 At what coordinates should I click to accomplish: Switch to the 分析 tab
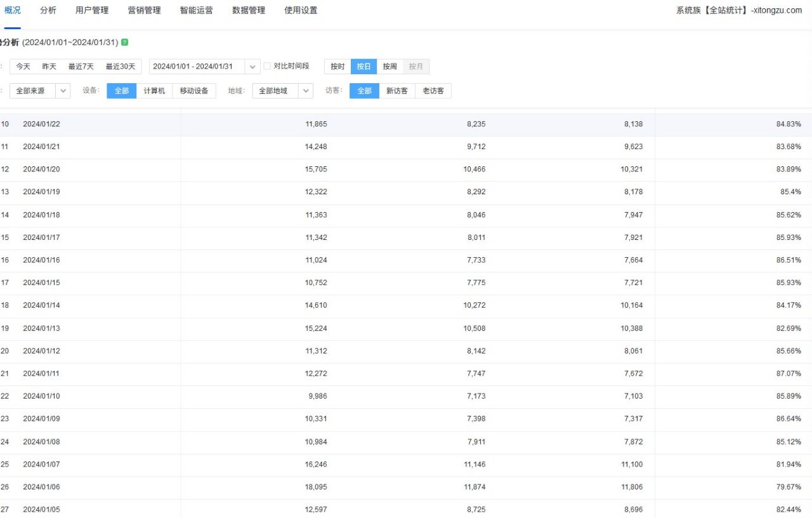(48, 10)
